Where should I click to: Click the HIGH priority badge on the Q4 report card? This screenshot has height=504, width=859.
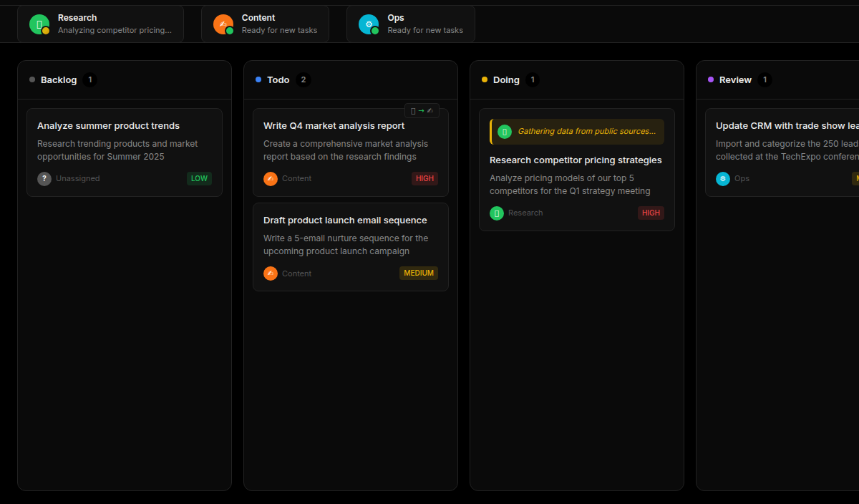[x=424, y=178]
